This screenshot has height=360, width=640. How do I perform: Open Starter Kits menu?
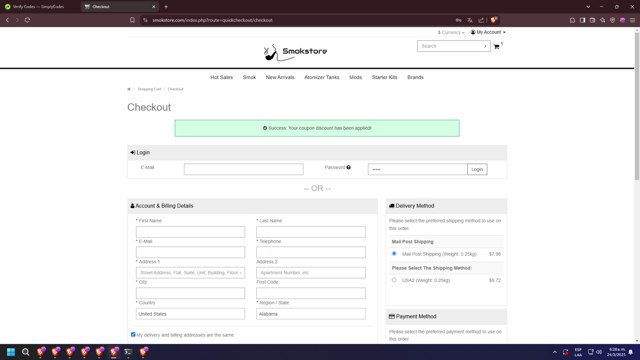(384, 77)
